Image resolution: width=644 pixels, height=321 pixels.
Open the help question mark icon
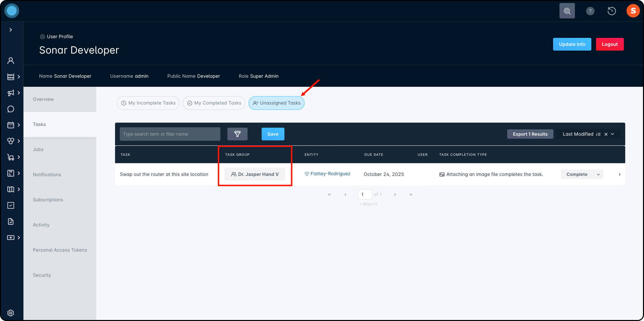pyautogui.click(x=590, y=11)
